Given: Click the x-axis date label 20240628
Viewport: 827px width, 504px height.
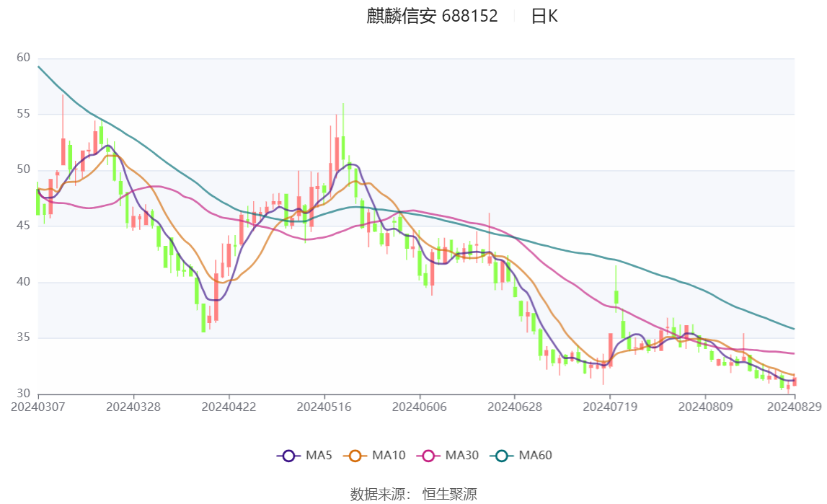Looking at the screenshot, I should pos(515,407).
